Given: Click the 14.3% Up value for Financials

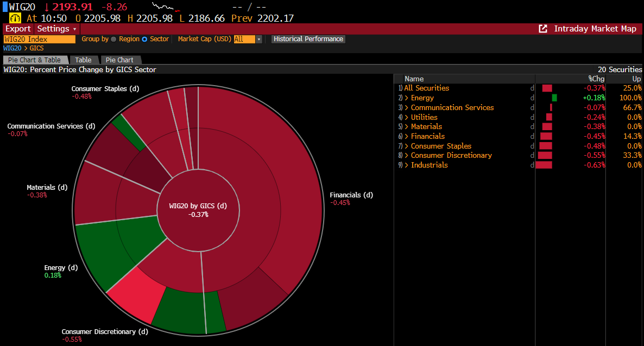Looking at the screenshot, I should pos(632,136).
